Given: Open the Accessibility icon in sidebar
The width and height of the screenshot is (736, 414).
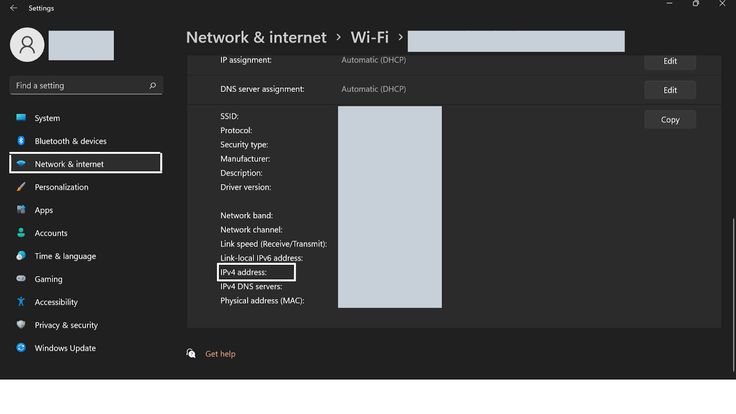Looking at the screenshot, I should pyautogui.click(x=21, y=301).
